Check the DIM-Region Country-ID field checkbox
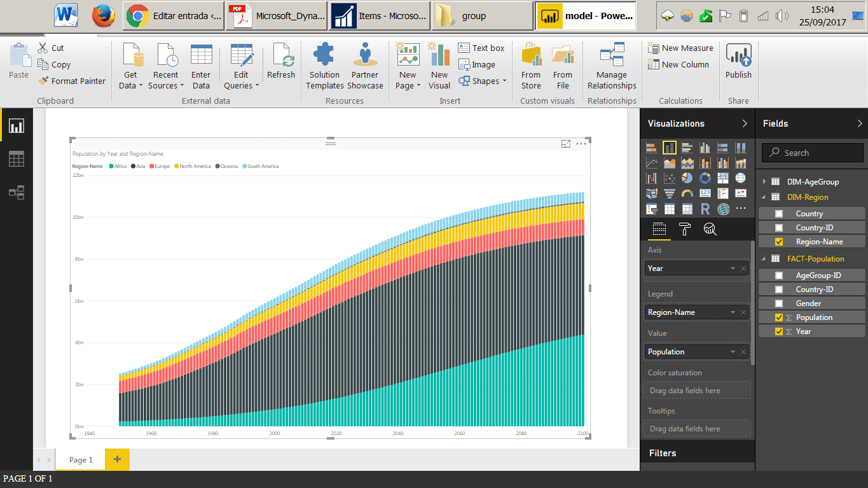Viewport: 868px width, 488px height. point(779,228)
